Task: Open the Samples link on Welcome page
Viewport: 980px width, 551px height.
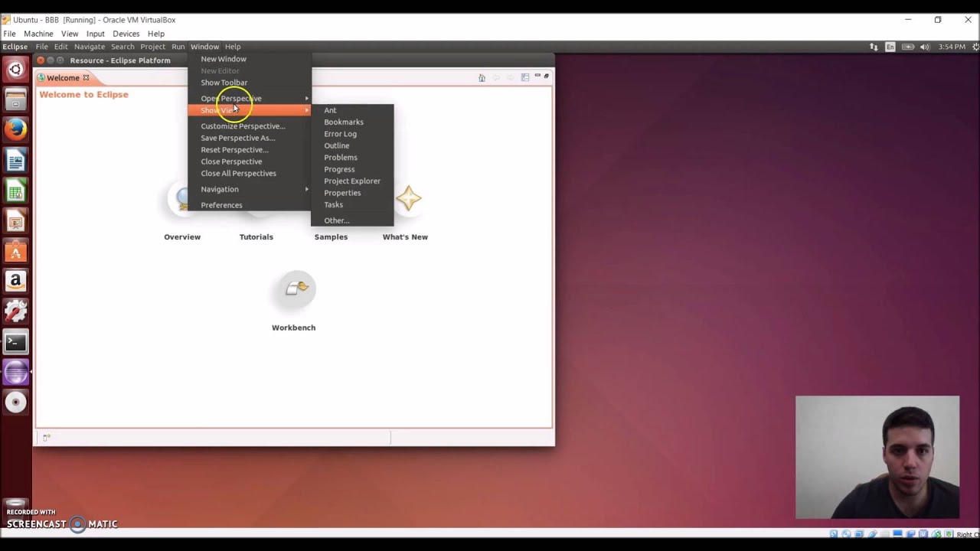Action: tap(331, 237)
